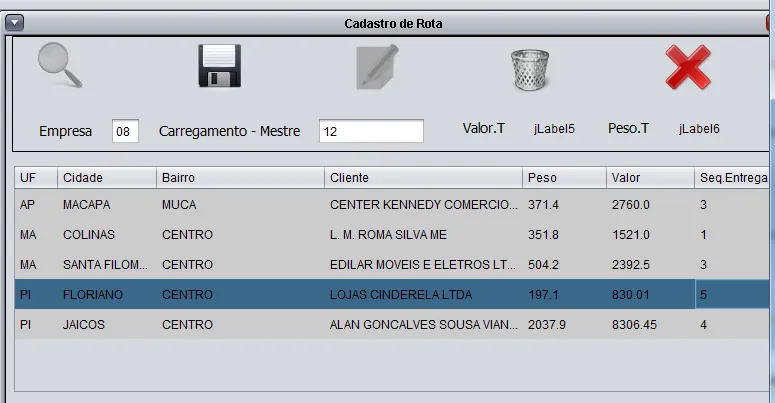Click the red X cancel icon

(688, 69)
